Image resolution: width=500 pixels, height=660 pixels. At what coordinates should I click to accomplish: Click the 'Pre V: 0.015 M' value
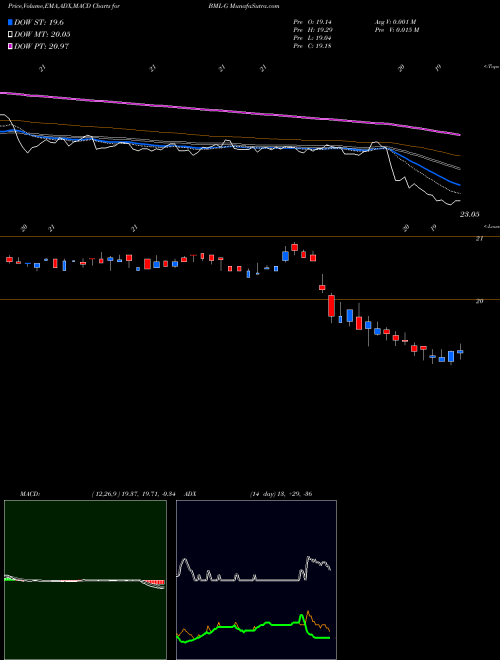397,30
